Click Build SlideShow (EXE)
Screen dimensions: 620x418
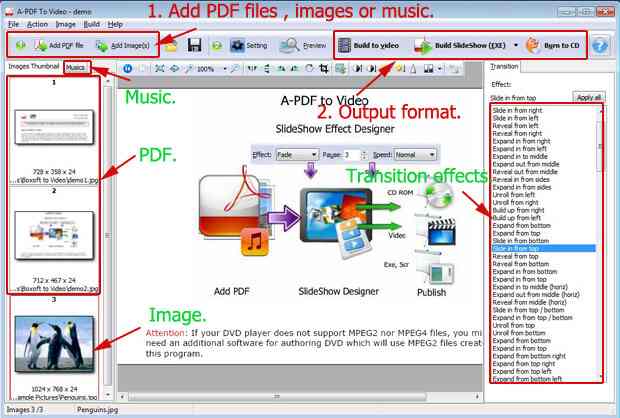point(460,45)
